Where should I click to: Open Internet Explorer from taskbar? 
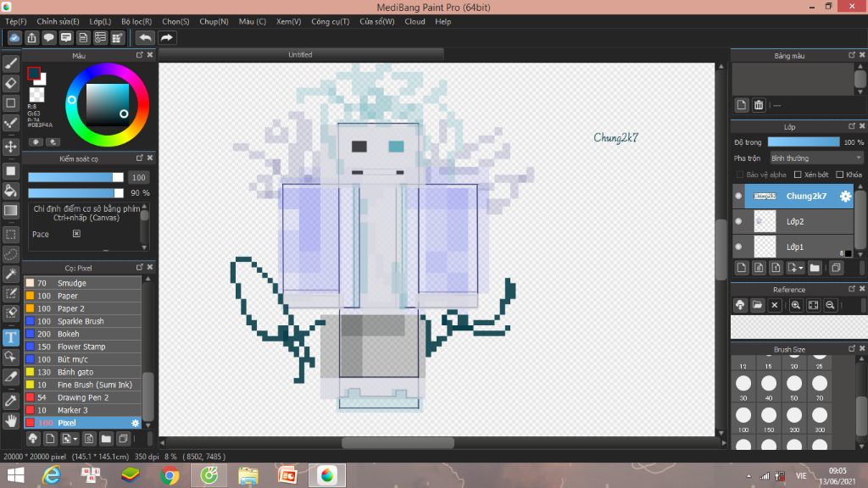pyautogui.click(x=52, y=475)
